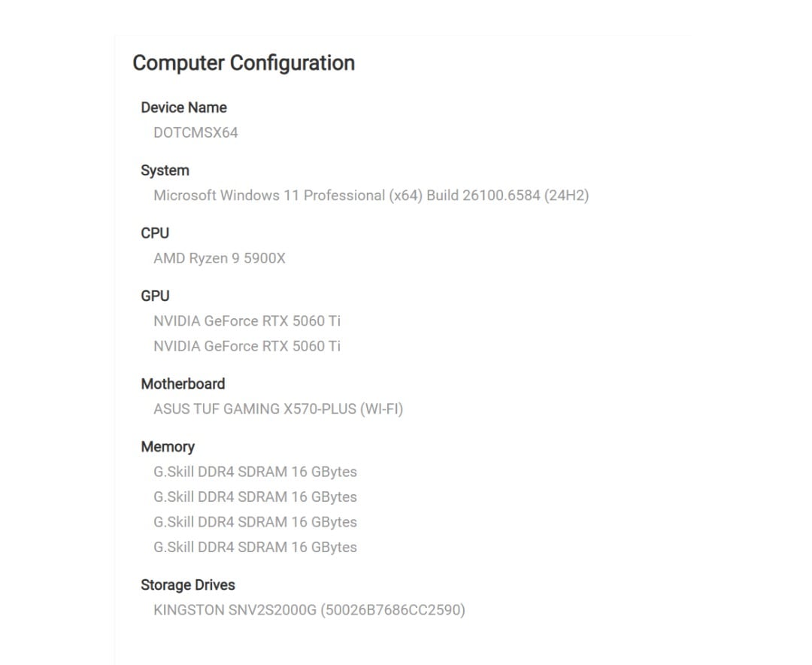Screen dimensions: 812x665
Task: Click the first NVIDIA GeForce RTX 5060 Ti entry
Action: (247, 320)
